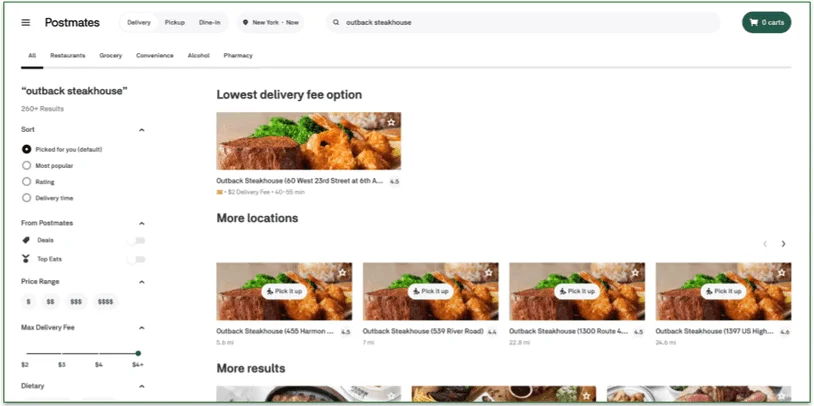Click the 22.8 mi distance text
This screenshot has width=814, height=406.
(x=519, y=343)
